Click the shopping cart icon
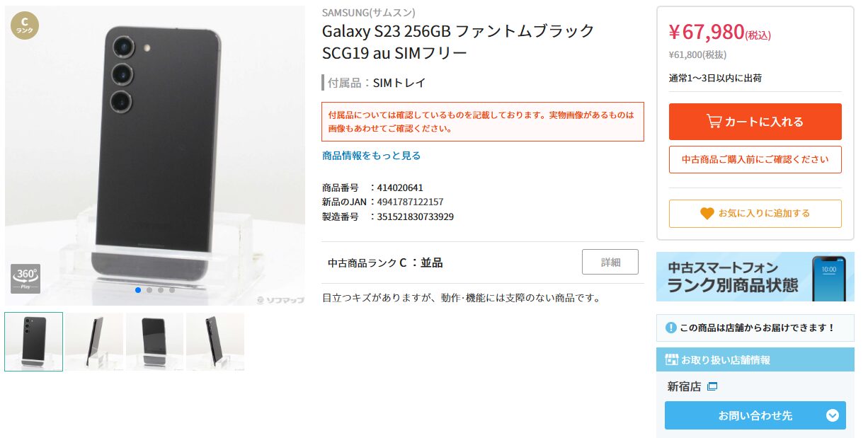The image size is (868, 438). pos(714,122)
